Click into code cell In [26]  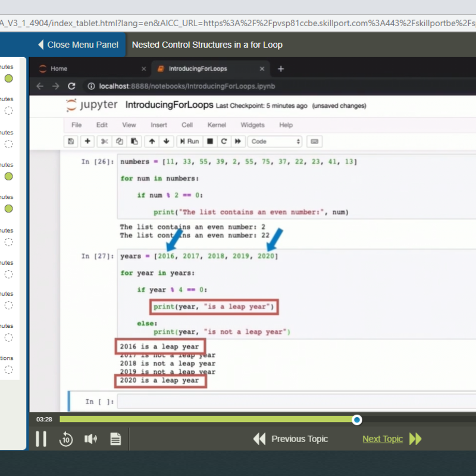point(296,187)
